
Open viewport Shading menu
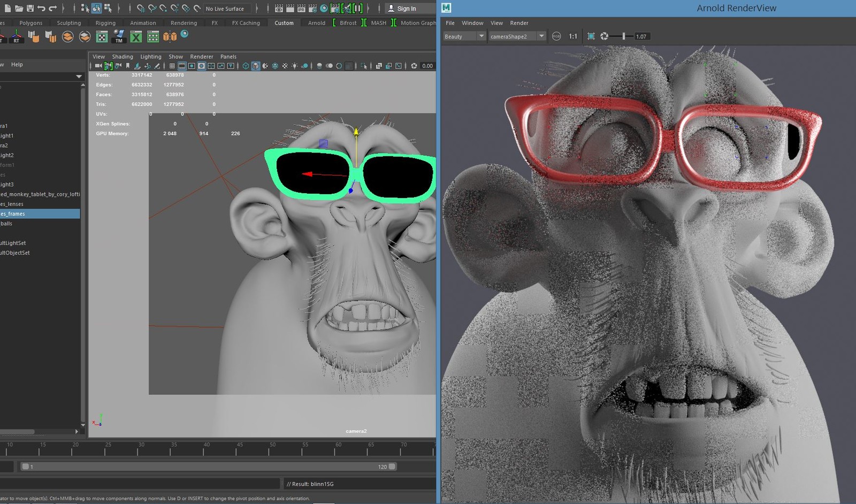click(x=123, y=57)
